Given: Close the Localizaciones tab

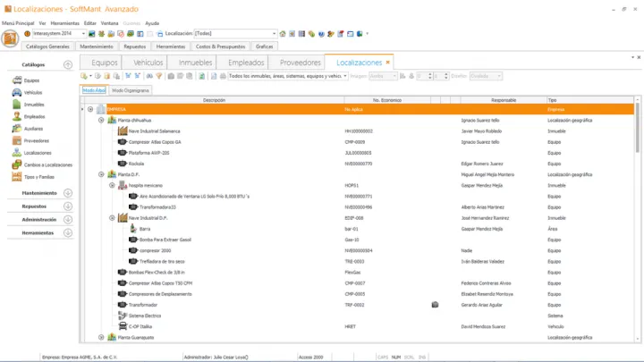Looking at the screenshot, I should 388,63.
